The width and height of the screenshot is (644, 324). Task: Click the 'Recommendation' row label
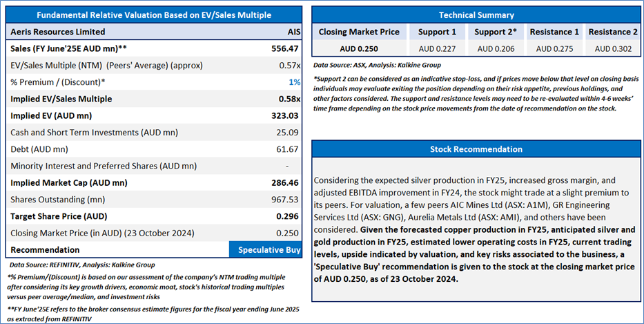[45, 250]
